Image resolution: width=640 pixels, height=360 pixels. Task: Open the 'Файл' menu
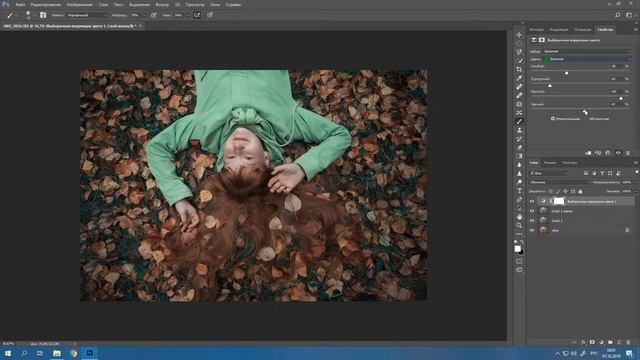coord(20,4)
